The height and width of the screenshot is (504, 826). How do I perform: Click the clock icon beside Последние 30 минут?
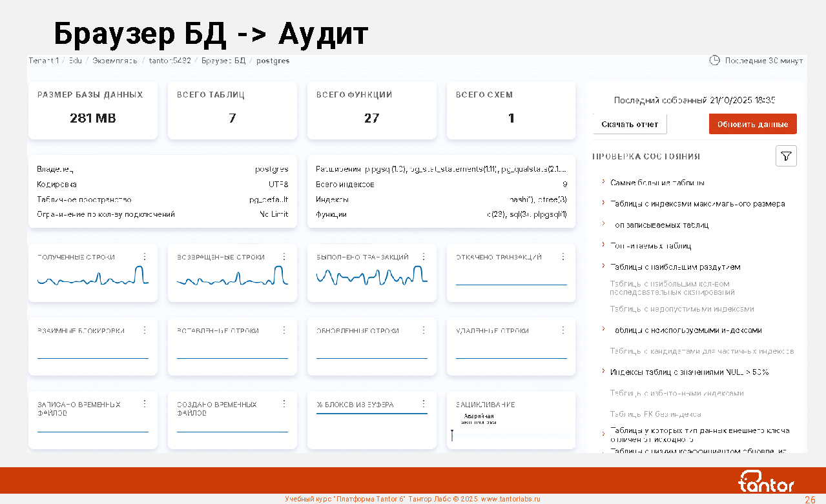pos(714,60)
